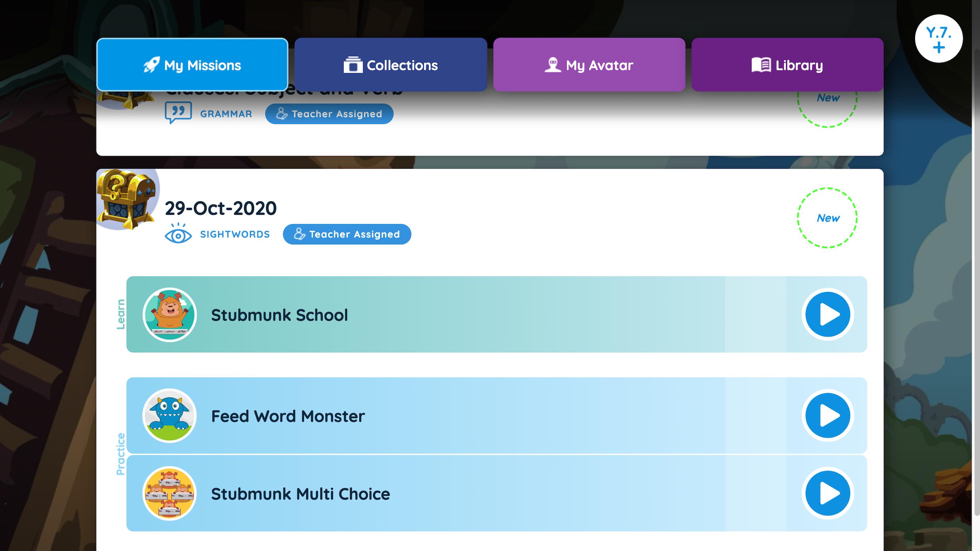Play the Stubmunk School activity
Viewport: 980px width, 551px height.
(x=827, y=314)
